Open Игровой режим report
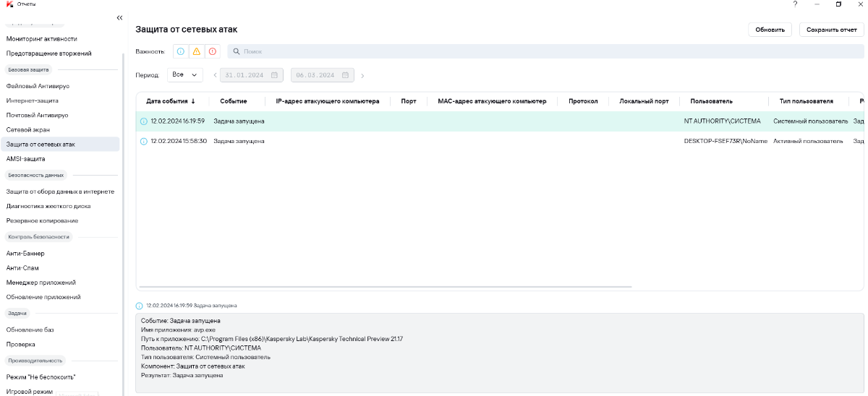 point(30,392)
